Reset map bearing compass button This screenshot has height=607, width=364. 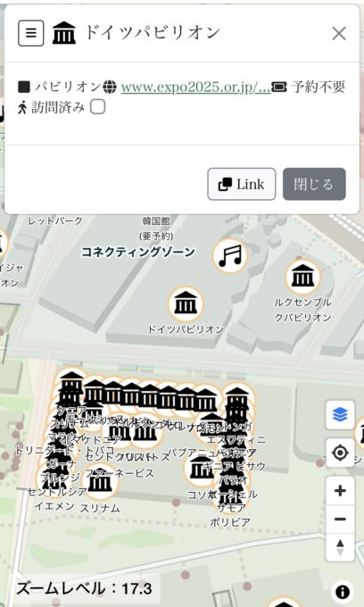click(340, 547)
